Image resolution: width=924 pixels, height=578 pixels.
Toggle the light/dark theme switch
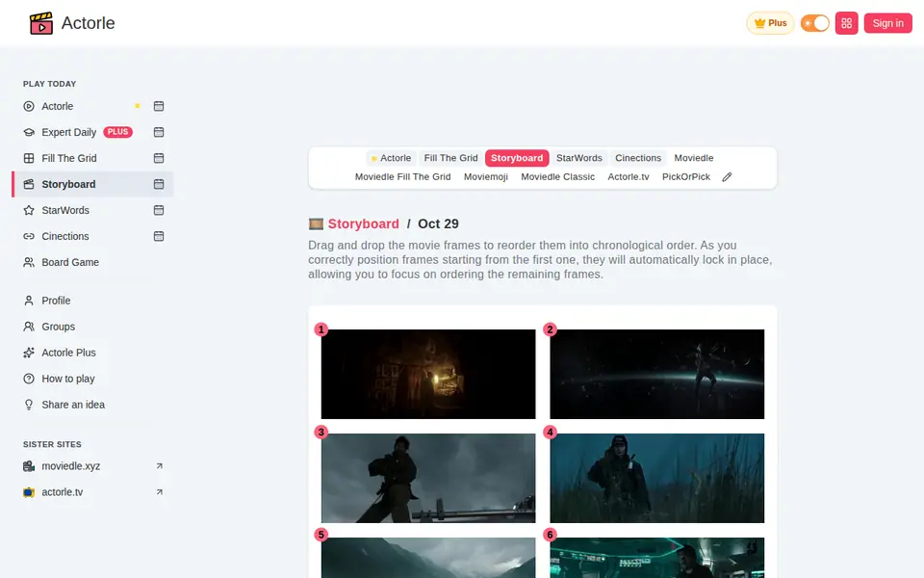[x=815, y=23]
